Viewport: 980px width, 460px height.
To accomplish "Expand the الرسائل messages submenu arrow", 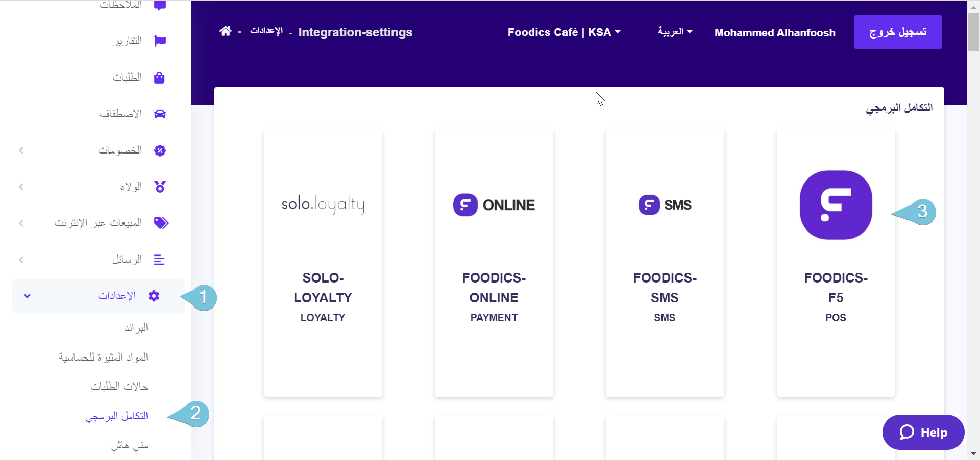I will (21, 260).
